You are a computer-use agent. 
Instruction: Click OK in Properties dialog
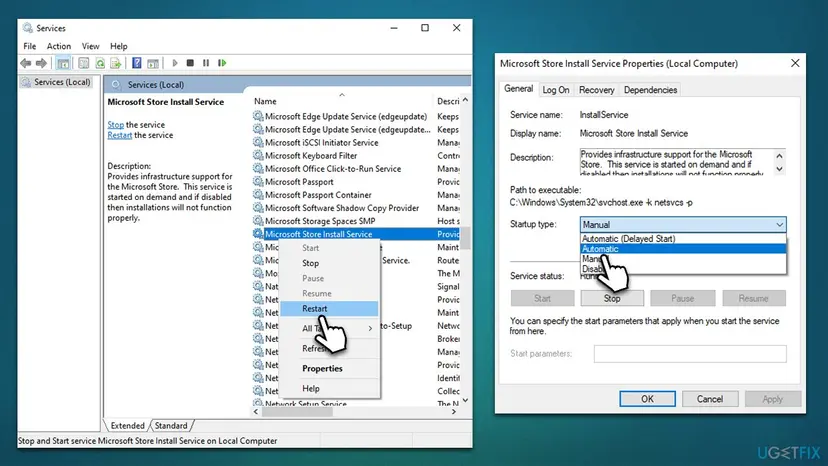coord(647,399)
